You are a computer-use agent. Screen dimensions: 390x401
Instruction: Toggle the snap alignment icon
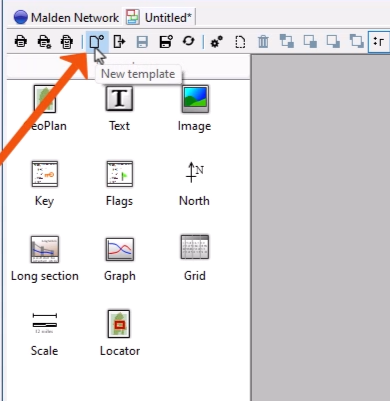point(379,42)
